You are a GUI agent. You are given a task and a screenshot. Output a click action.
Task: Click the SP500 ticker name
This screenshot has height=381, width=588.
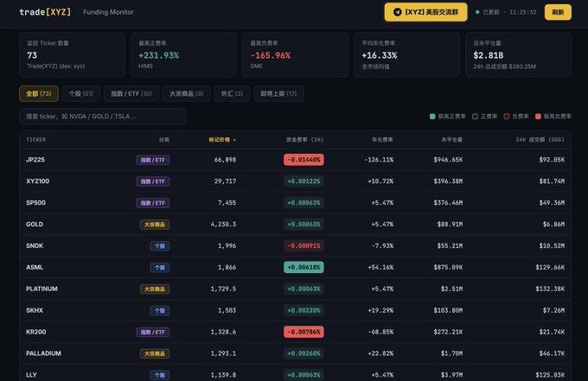[x=35, y=203]
